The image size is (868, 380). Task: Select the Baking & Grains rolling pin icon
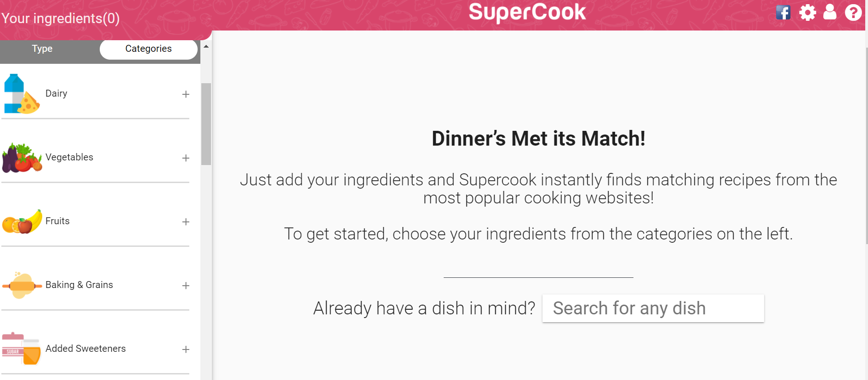click(x=22, y=285)
